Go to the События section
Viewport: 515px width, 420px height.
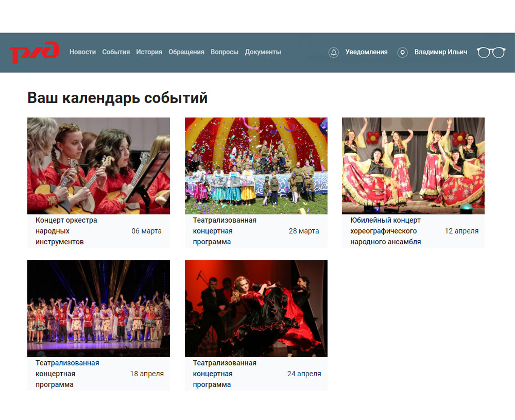[116, 52]
